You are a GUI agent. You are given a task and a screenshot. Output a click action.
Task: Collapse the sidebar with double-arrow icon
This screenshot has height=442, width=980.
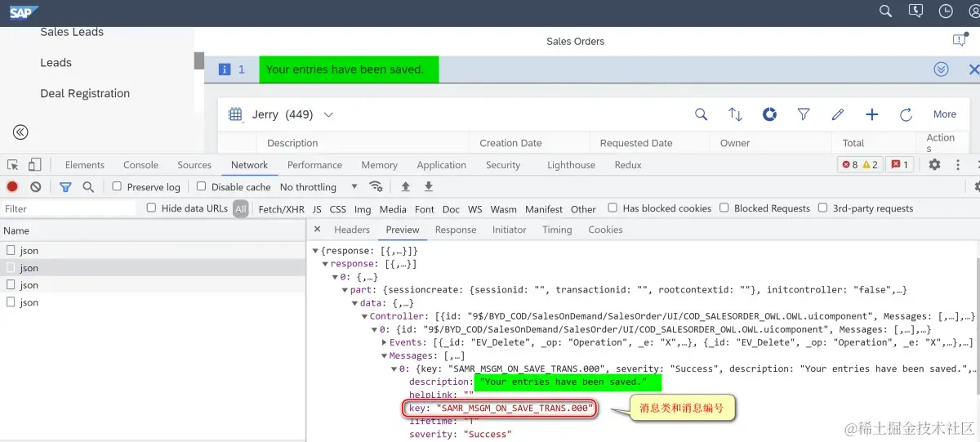coord(20,132)
